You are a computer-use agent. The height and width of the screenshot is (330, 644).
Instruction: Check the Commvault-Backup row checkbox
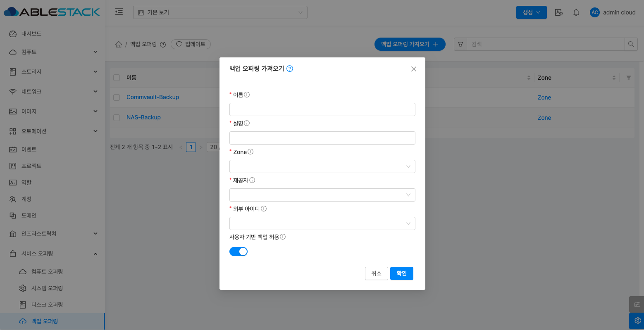click(117, 97)
